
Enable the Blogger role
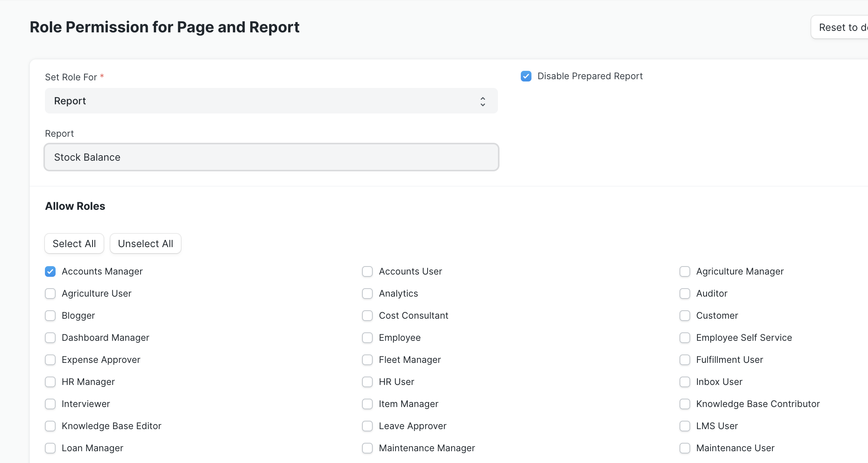[x=50, y=315]
